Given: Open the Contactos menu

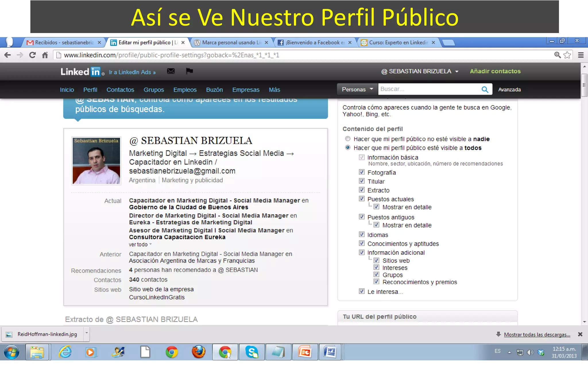Looking at the screenshot, I should point(120,90).
